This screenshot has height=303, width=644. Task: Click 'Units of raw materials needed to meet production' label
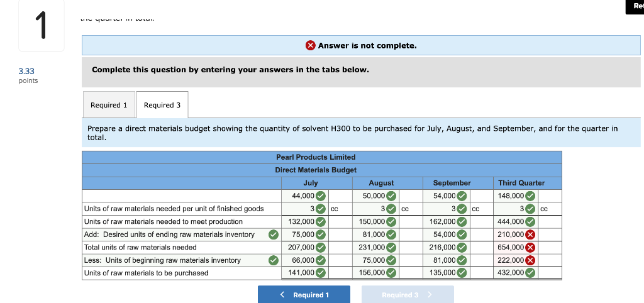(x=164, y=222)
